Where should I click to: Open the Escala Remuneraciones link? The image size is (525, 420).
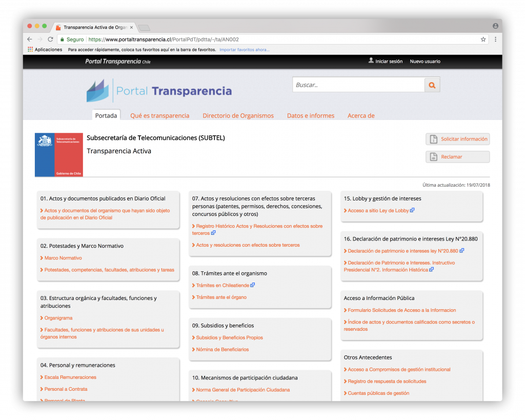click(70, 377)
